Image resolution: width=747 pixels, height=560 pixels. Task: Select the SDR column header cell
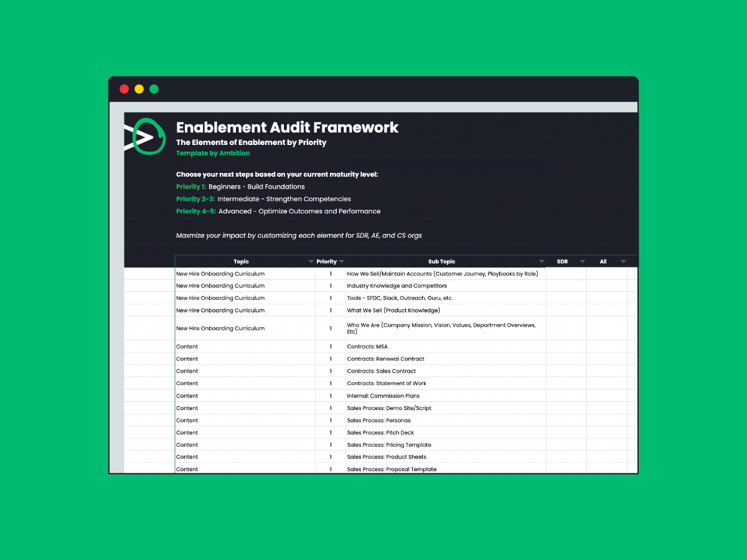[x=562, y=261]
